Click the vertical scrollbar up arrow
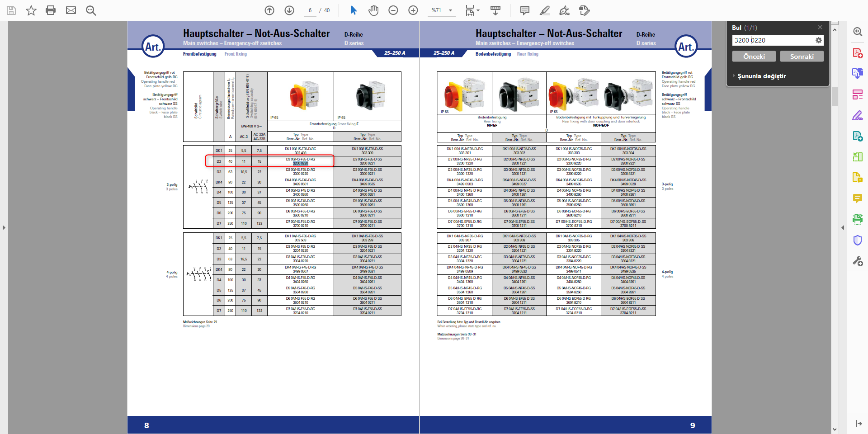The width and height of the screenshot is (868, 434). click(x=835, y=30)
